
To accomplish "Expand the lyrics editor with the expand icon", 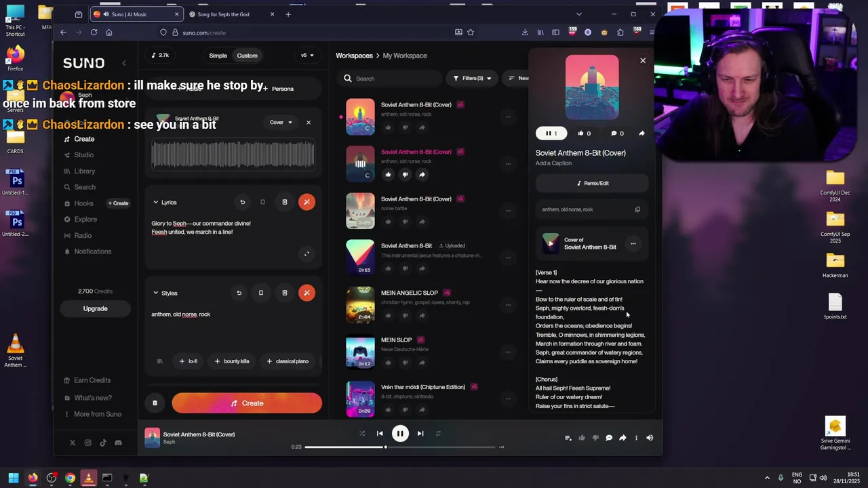I will (307, 254).
